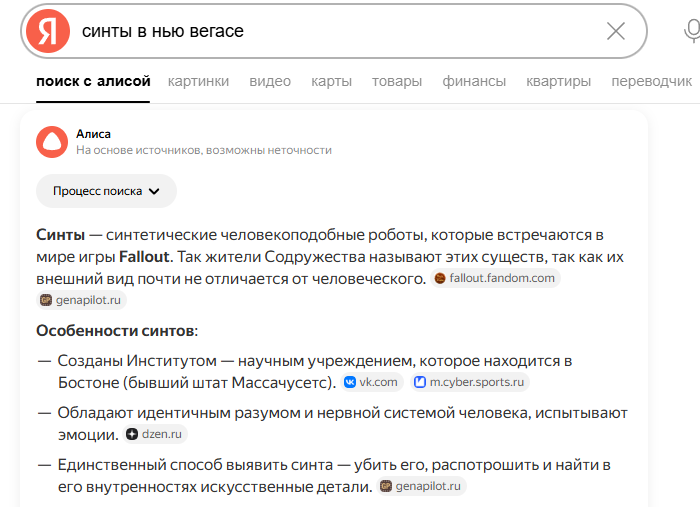The height and width of the screenshot is (507, 700).
Task: Open the карты tab
Action: [x=331, y=81]
